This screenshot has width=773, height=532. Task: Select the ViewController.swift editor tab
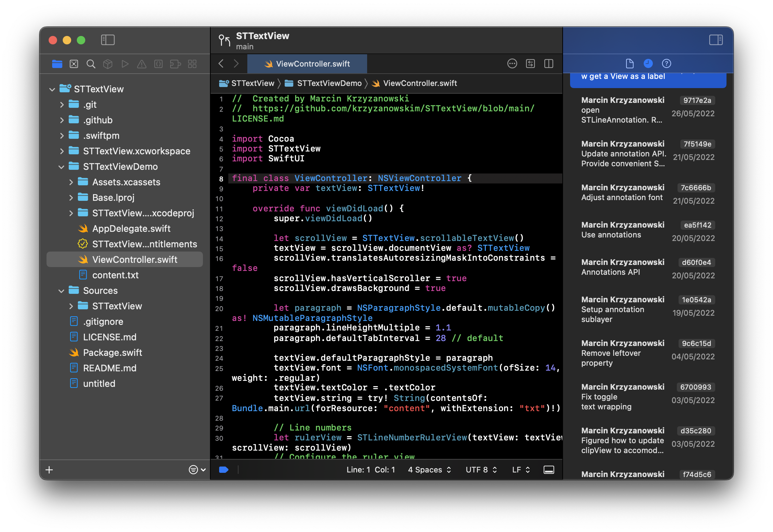pyautogui.click(x=307, y=64)
